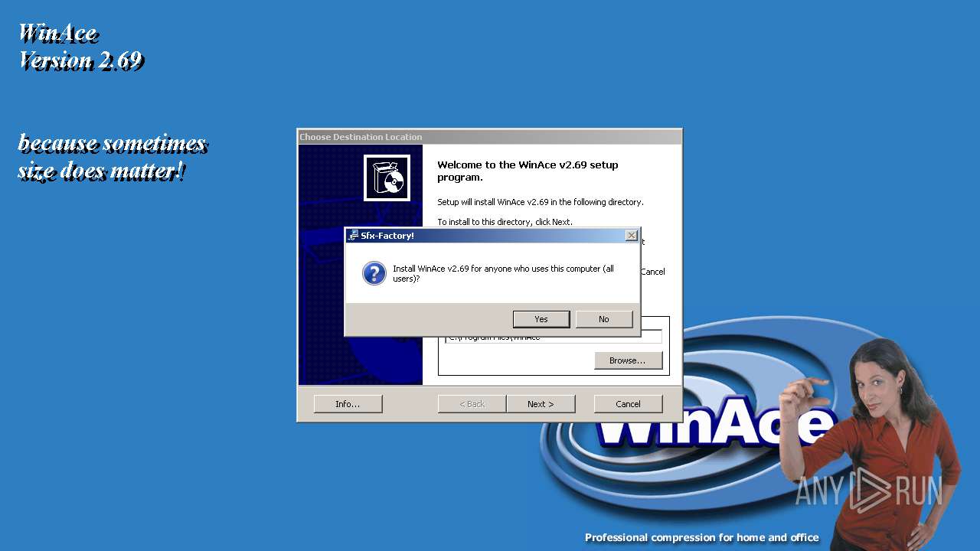
Task: Open Info... in the setup window
Action: [x=348, y=404]
